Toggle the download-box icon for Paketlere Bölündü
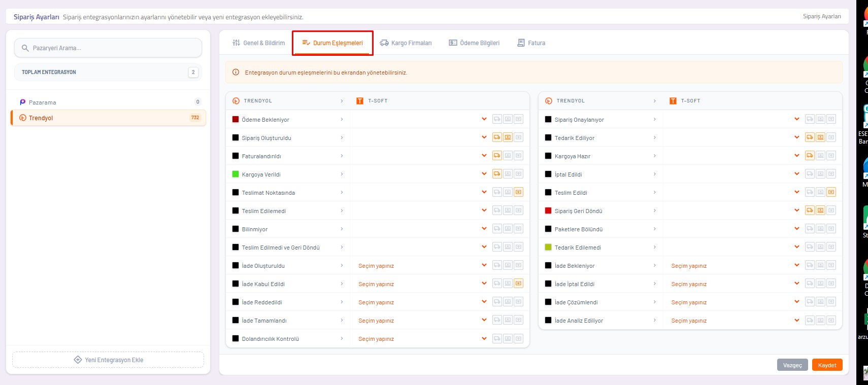868x385 pixels. coord(831,229)
